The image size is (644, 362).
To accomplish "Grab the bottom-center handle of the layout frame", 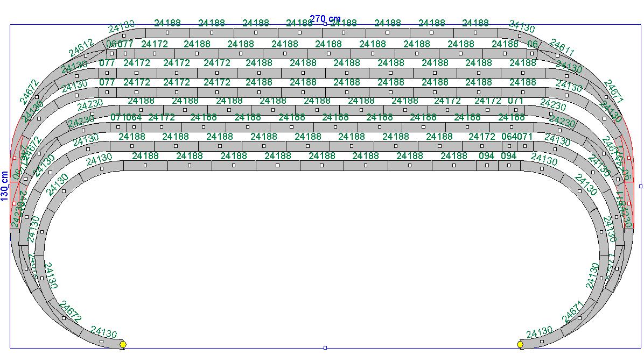I will [325, 348].
